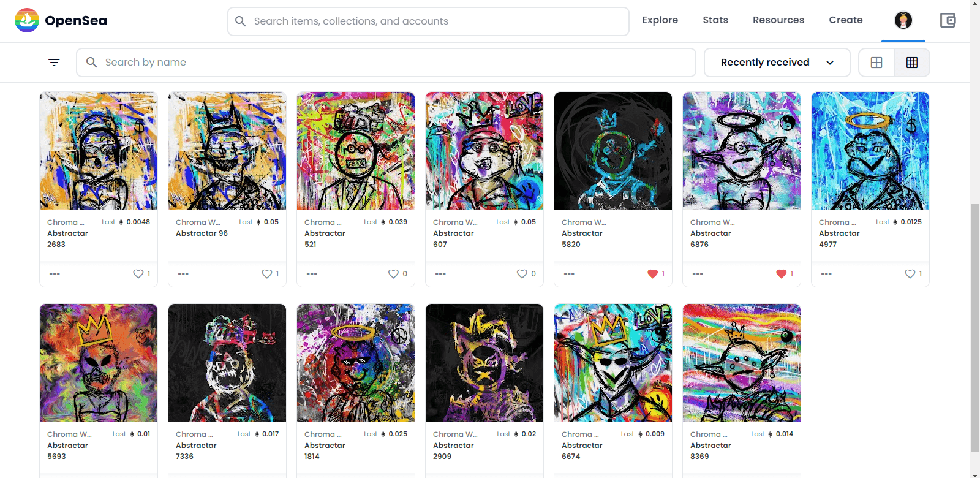The height and width of the screenshot is (478, 980).
Task: Open the Stats menu
Action: pos(715,20)
